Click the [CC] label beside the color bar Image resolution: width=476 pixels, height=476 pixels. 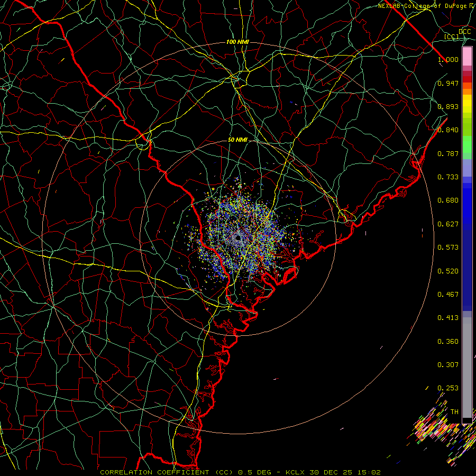[452, 36]
